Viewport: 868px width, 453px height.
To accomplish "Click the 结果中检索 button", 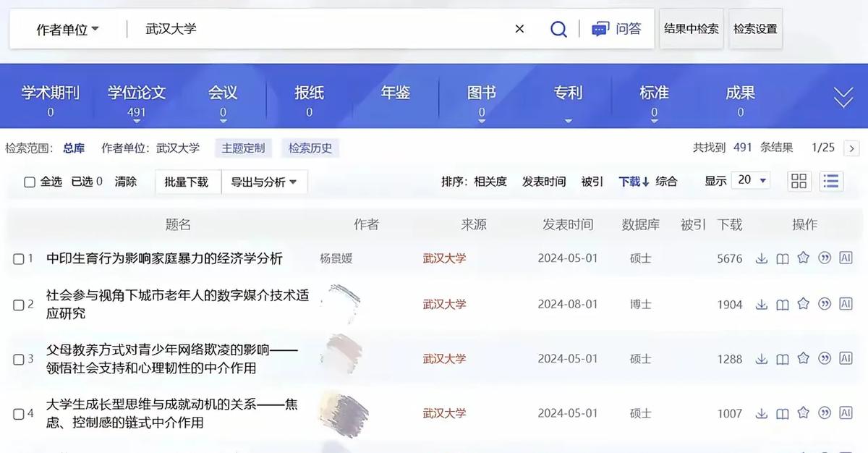I will (692, 29).
